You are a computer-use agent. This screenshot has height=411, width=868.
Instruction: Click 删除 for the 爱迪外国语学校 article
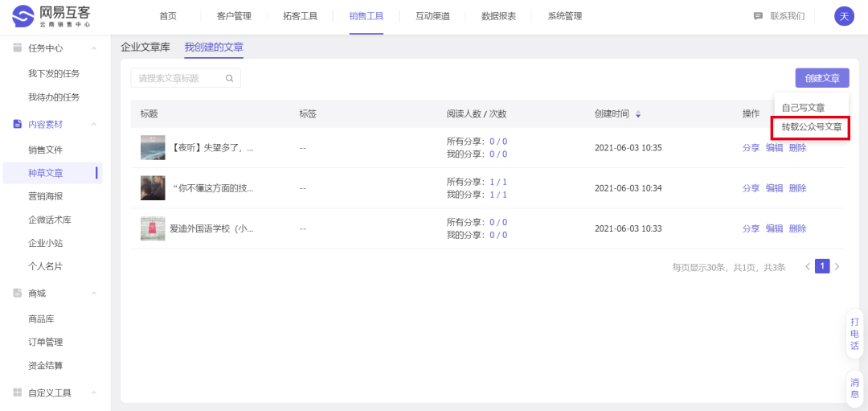(x=797, y=228)
